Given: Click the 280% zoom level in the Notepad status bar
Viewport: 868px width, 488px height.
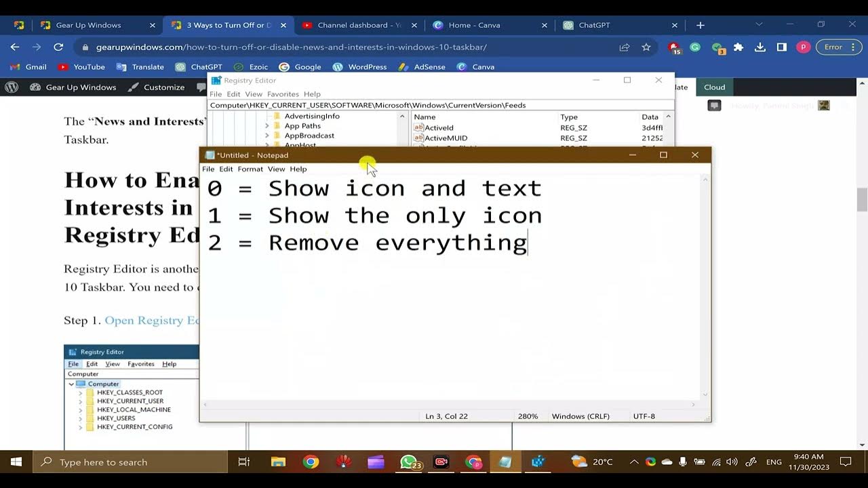Looking at the screenshot, I should tap(528, 416).
